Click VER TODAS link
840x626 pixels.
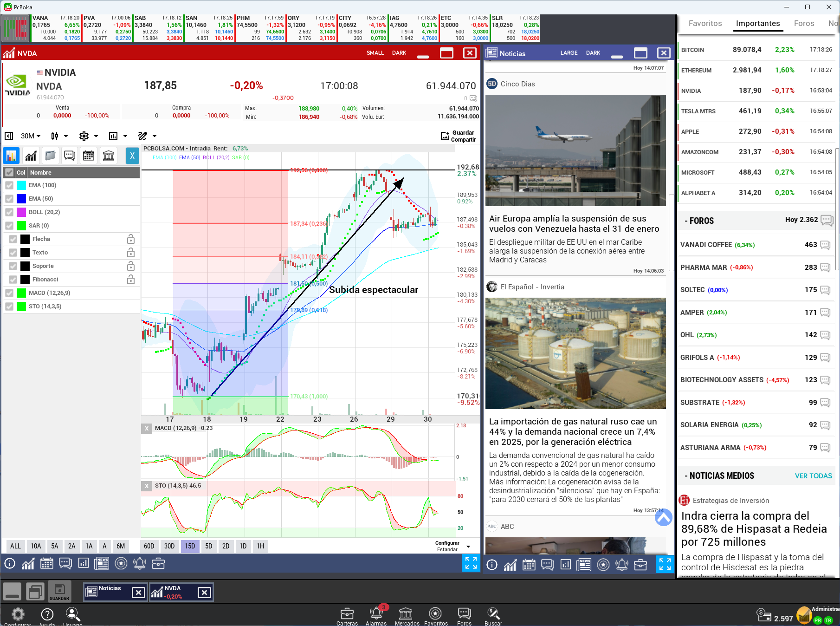(813, 476)
